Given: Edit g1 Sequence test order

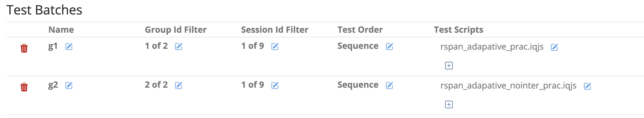Looking at the screenshot, I should (390, 47).
